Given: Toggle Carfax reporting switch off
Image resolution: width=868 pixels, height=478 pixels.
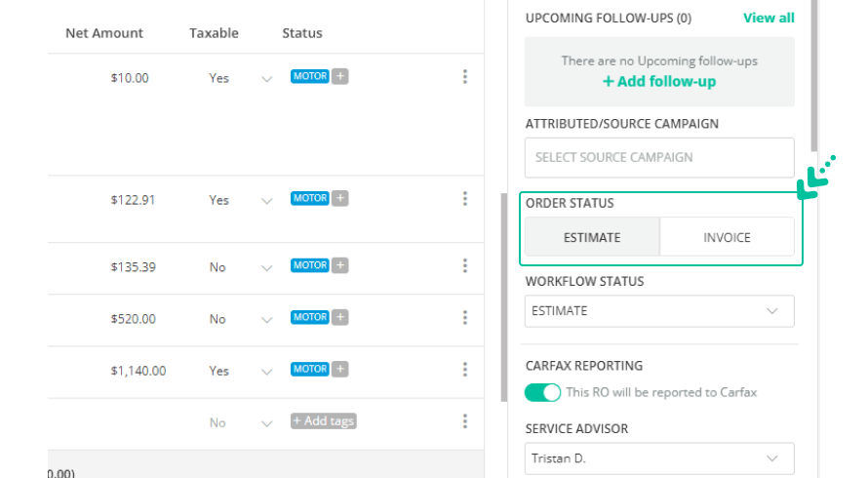Looking at the screenshot, I should (x=542, y=392).
